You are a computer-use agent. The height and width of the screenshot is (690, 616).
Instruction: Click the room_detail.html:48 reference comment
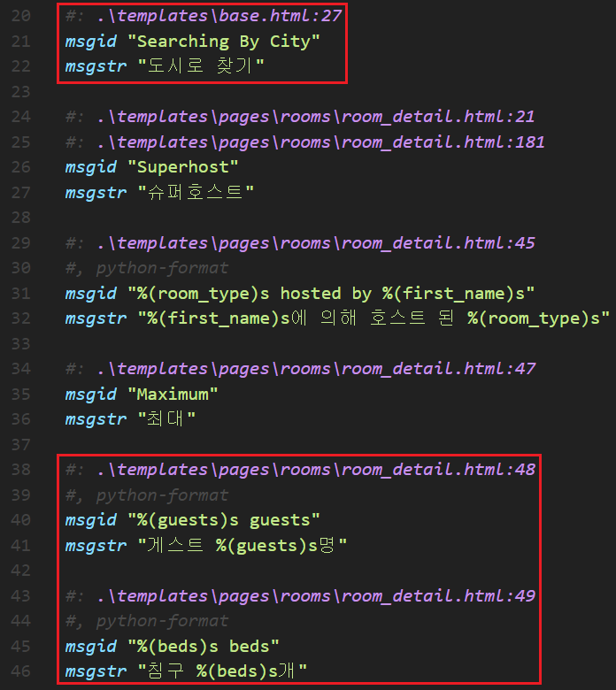(x=300, y=470)
